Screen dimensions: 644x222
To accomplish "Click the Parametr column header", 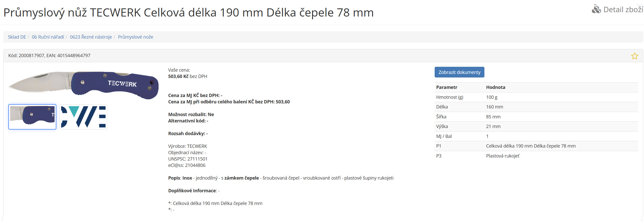I will pos(447,87).
